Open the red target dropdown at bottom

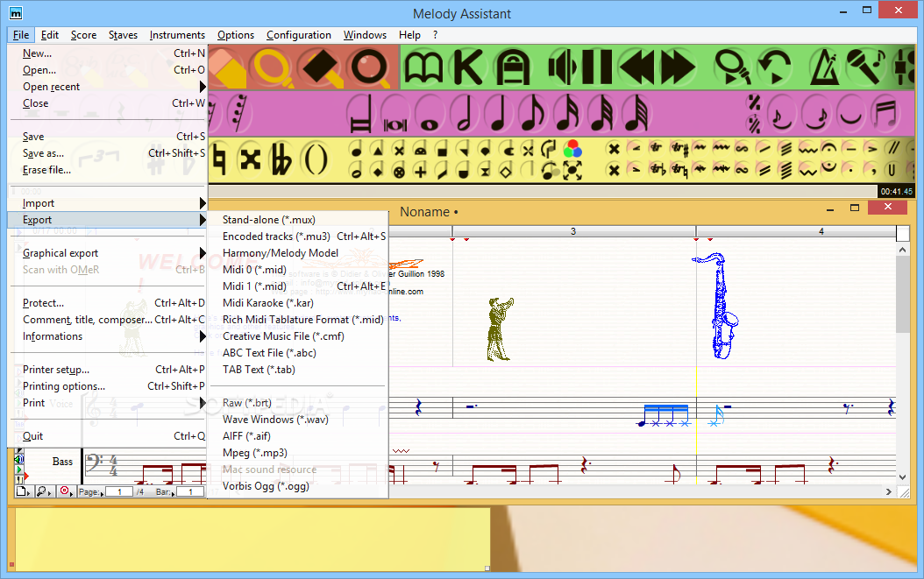coord(66,491)
